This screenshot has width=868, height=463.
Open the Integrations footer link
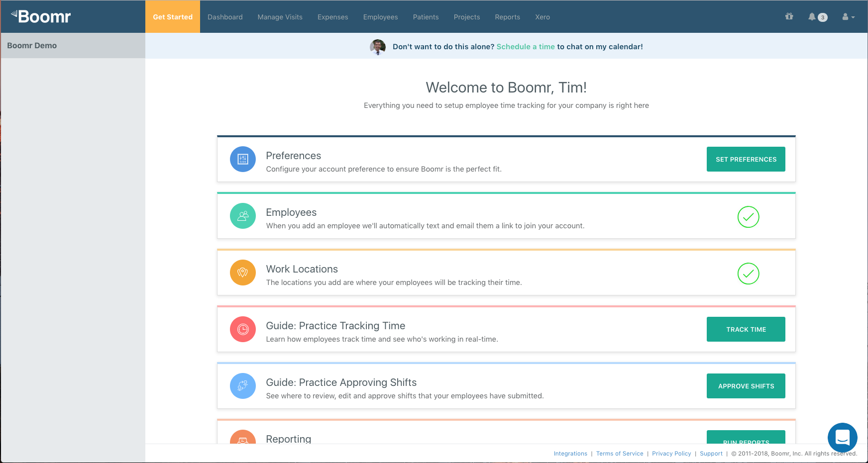(570, 454)
